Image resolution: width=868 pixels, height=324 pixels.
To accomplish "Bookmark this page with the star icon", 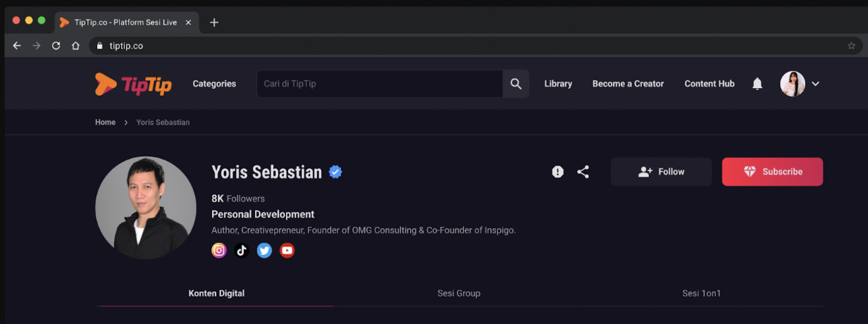I will point(851,46).
